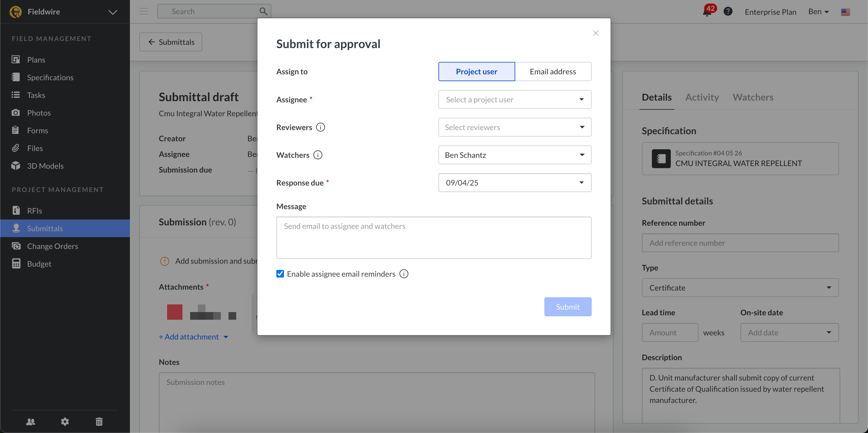Click the Reviewers info icon
868x433 pixels.
[x=320, y=127]
